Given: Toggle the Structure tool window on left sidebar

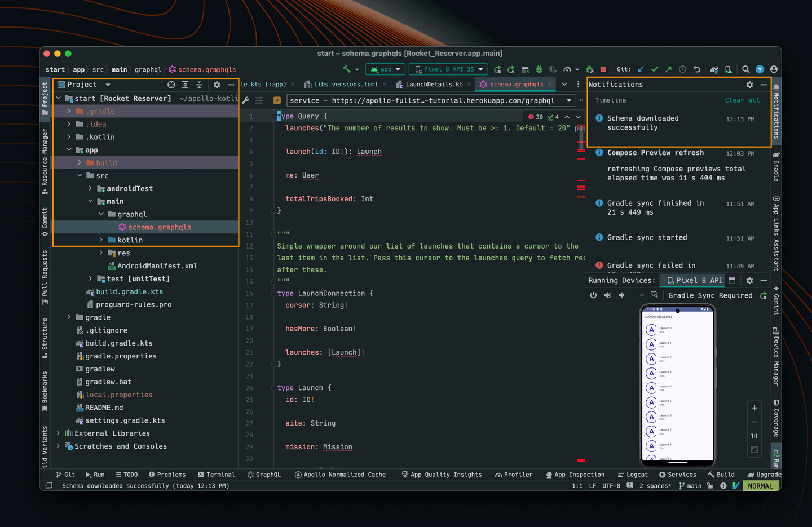Looking at the screenshot, I should pyautogui.click(x=45, y=337).
